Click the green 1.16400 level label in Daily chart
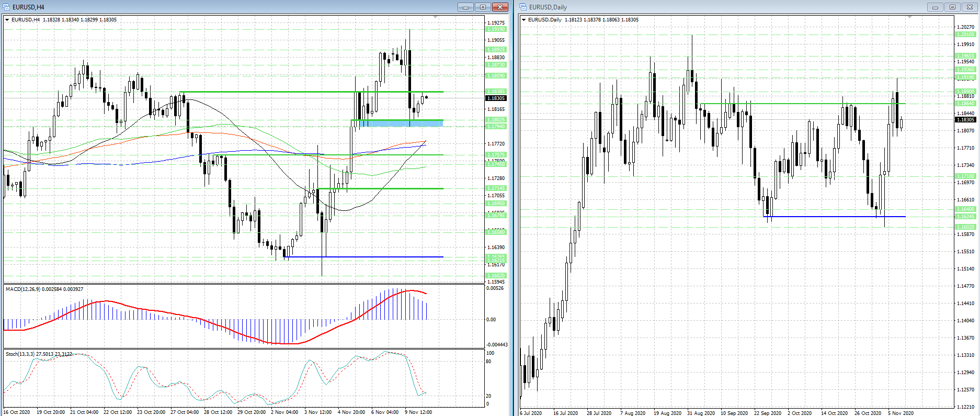 [x=966, y=209]
